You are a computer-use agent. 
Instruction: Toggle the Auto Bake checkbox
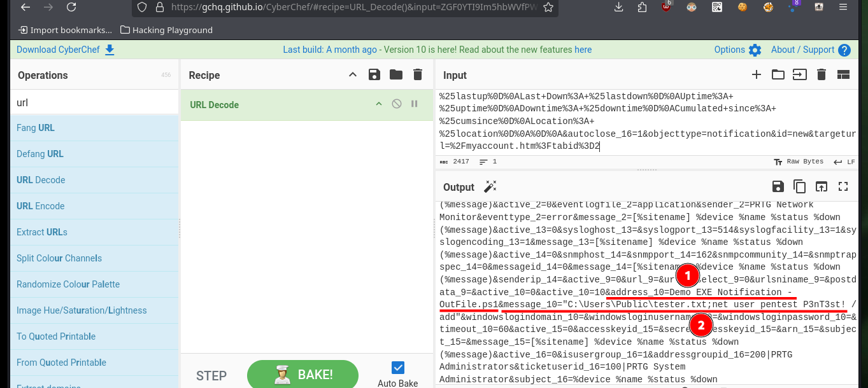coord(398,367)
